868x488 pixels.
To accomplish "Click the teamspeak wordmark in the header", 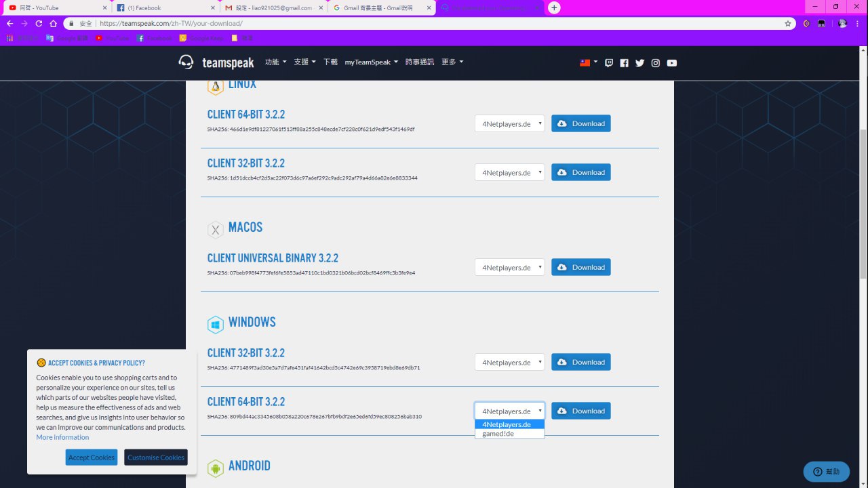I will point(228,63).
